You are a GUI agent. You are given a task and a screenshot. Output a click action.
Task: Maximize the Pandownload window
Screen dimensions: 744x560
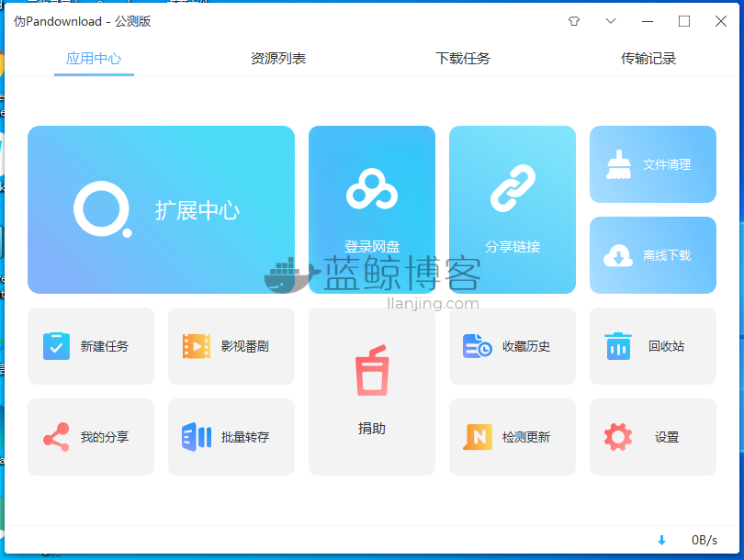coord(684,21)
